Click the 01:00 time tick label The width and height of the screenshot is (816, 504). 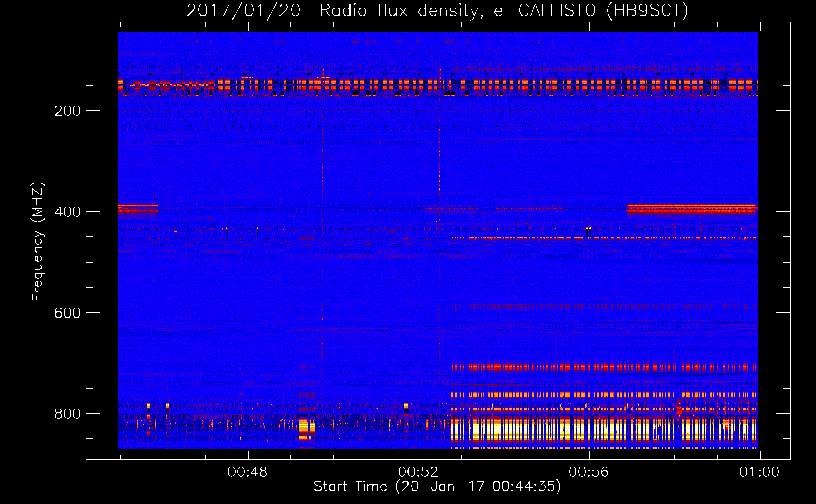click(x=760, y=472)
